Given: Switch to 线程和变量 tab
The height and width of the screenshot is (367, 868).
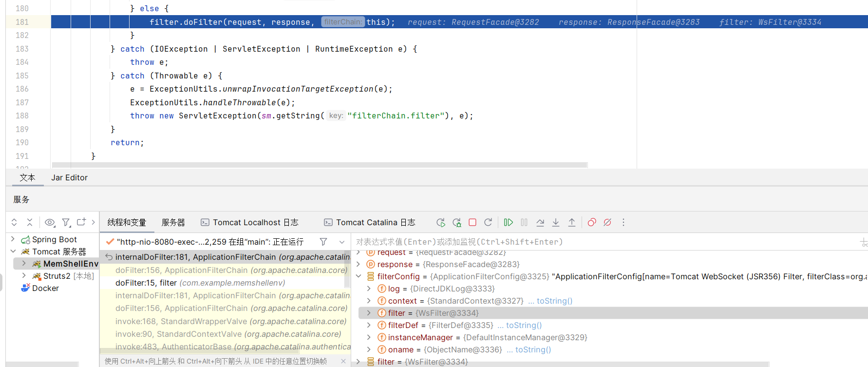Looking at the screenshot, I should (127, 222).
